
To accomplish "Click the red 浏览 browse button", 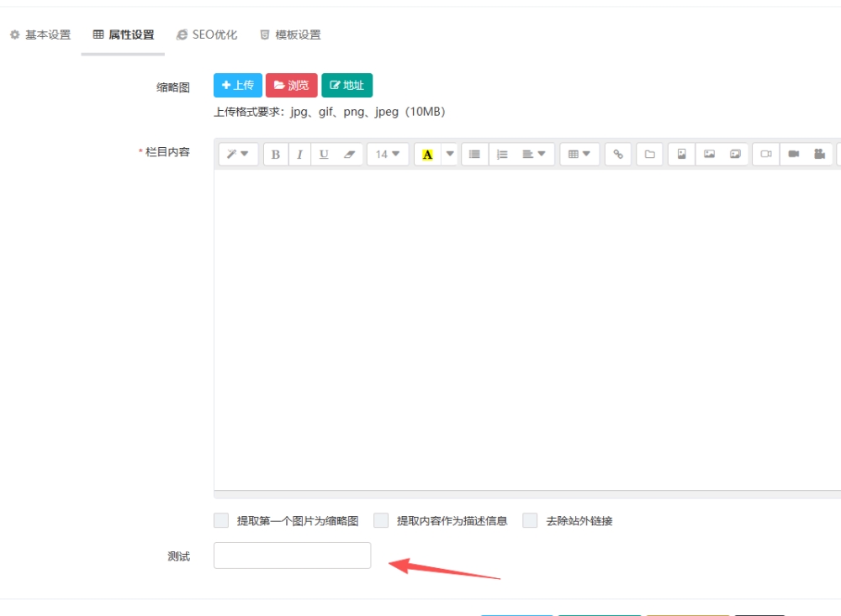I will click(291, 86).
